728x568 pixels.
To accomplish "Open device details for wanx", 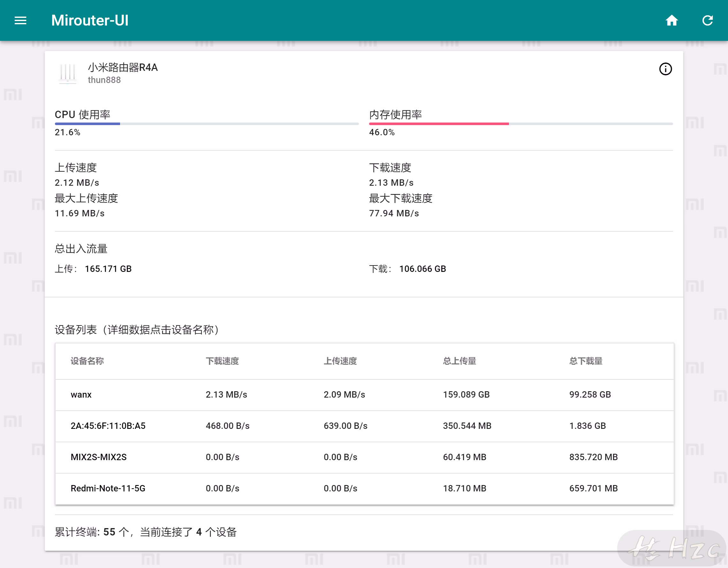I will tap(81, 395).
